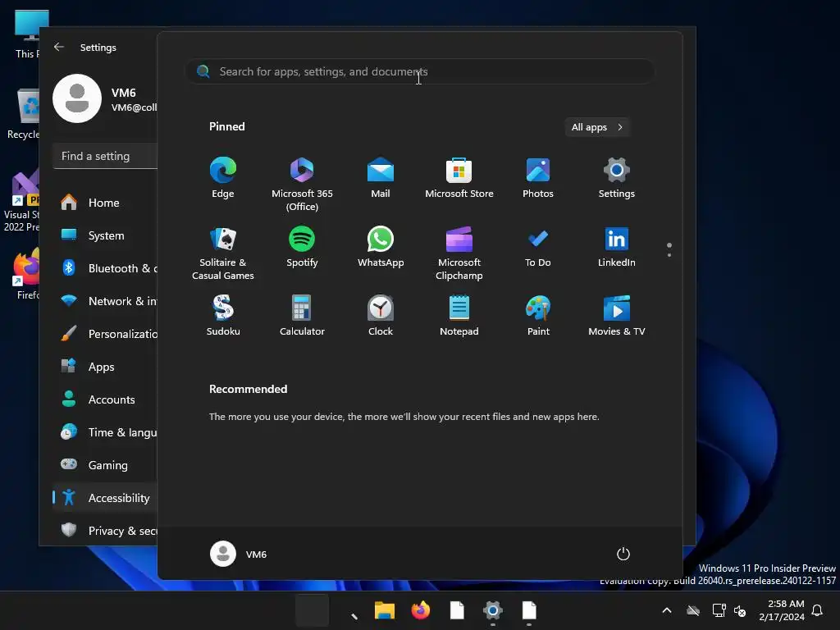Open the pinned Spotify app

(302, 247)
